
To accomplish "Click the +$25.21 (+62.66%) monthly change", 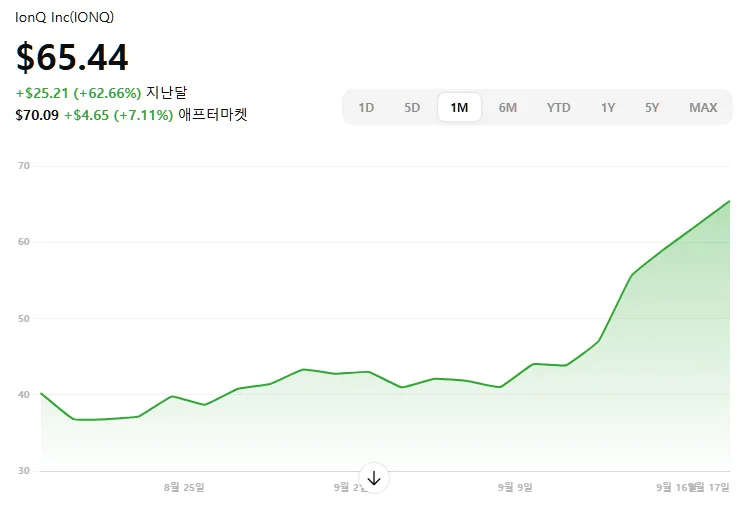I will pyautogui.click(x=78, y=93).
